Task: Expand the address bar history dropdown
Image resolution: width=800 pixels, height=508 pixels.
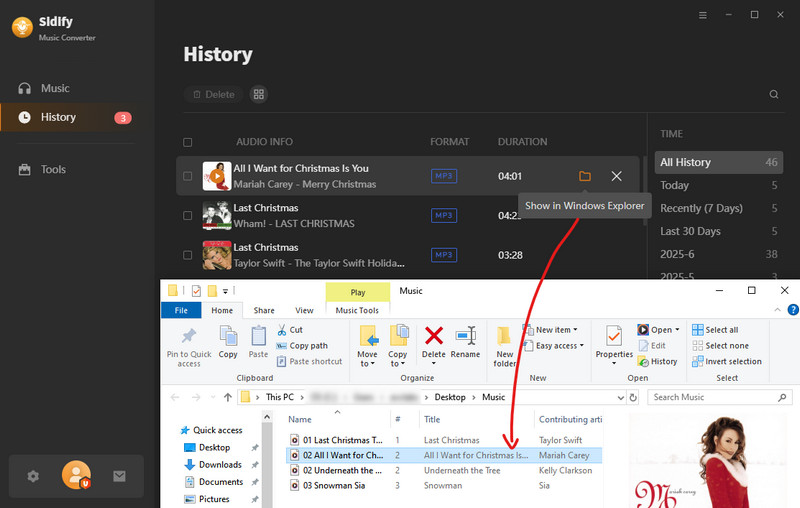Action: pyautogui.click(x=620, y=398)
